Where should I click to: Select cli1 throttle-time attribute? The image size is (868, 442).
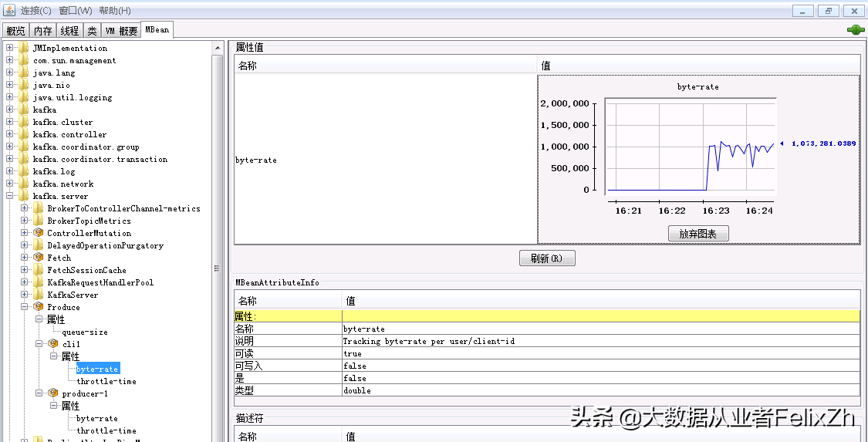coord(106,381)
